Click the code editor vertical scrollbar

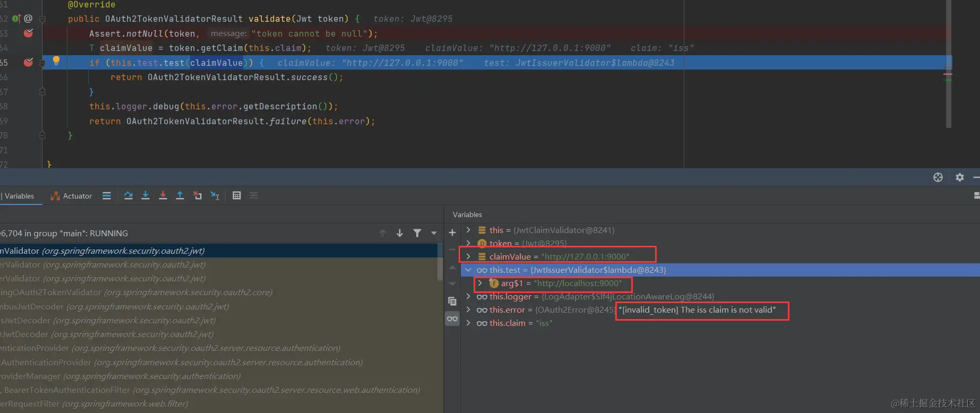[x=949, y=64]
